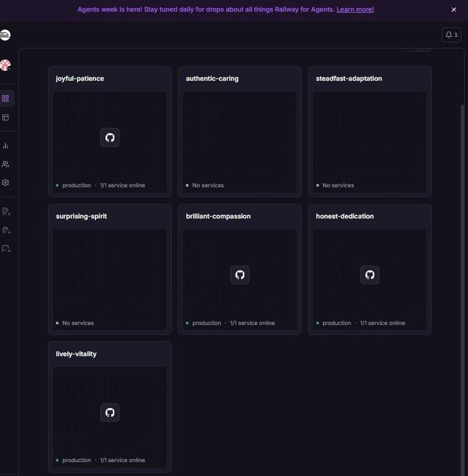The width and height of the screenshot is (468, 476).
Task: Click the Railway logo in the sidebar
Action: pyautogui.click(x=5, y=35)
